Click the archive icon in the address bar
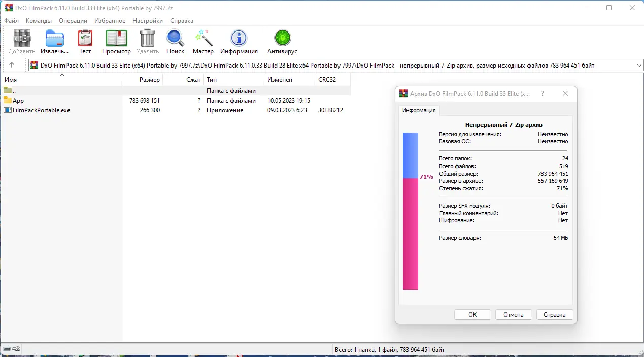 [x=34, y=65]
